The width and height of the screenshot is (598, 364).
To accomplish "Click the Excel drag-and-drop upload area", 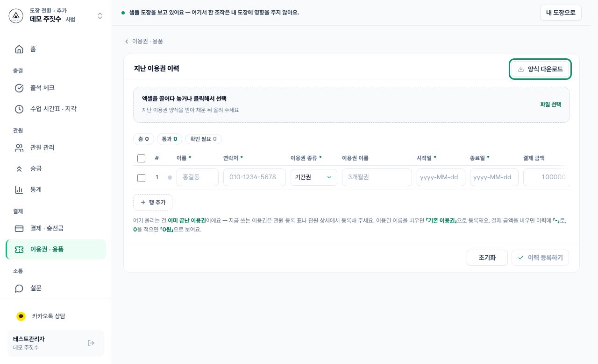I will (x=351, y=105).
